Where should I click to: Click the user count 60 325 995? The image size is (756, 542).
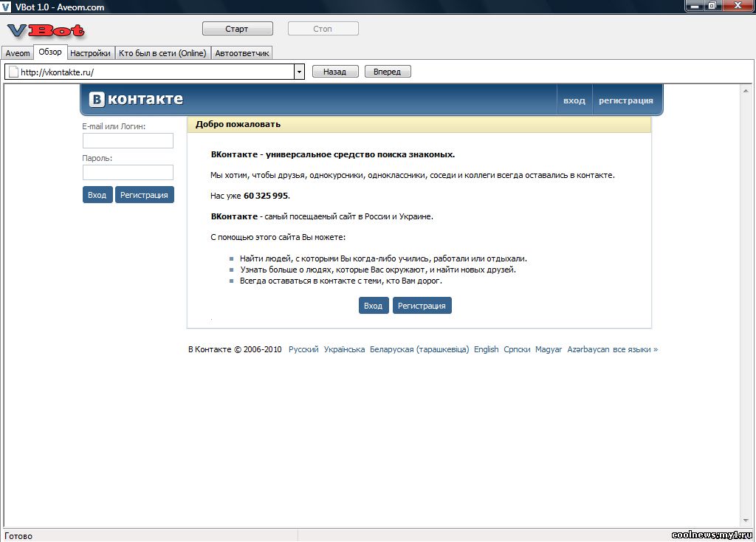[266, 196]
